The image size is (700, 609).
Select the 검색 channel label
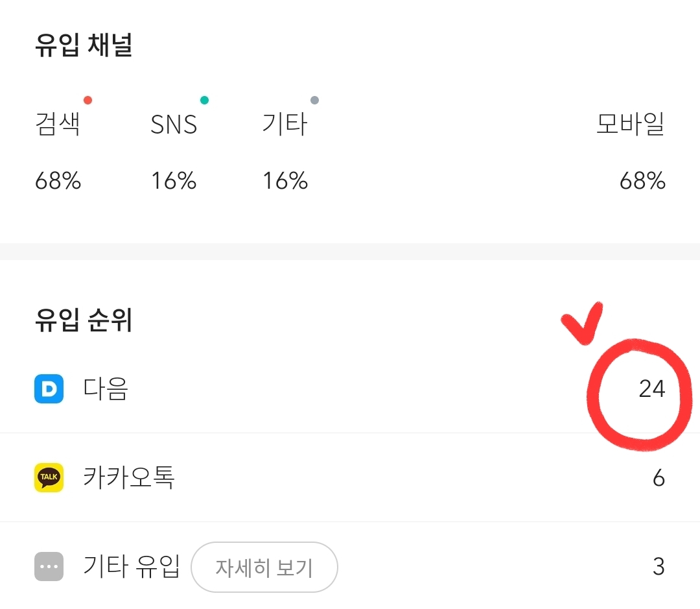tap(58, 124)
